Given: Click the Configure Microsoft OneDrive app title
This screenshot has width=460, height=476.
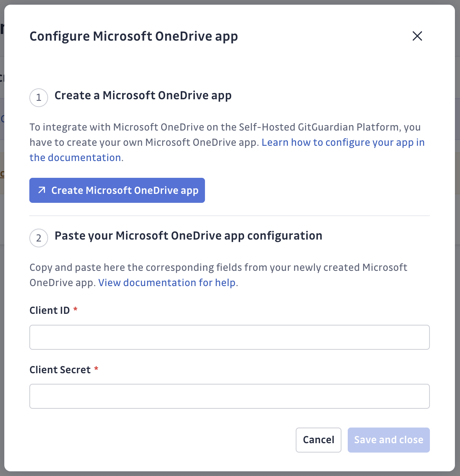Looking at the screenshot, I should click(133, 36).
